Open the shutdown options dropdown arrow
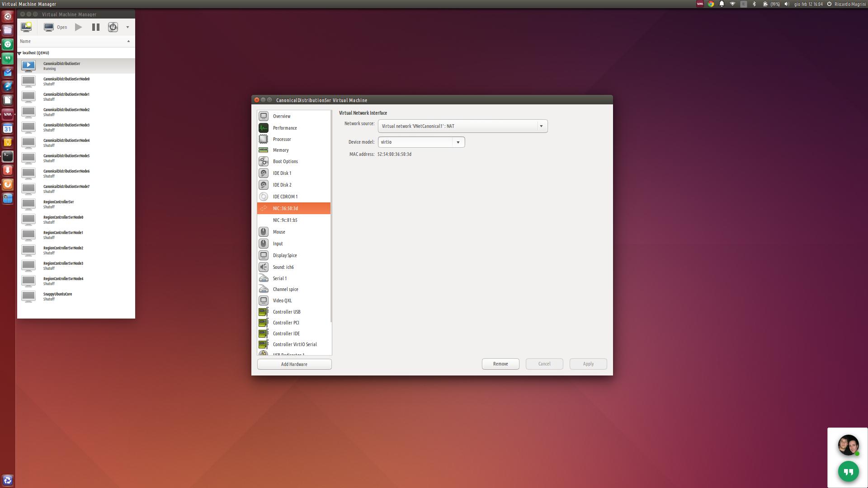 (127, 27)
